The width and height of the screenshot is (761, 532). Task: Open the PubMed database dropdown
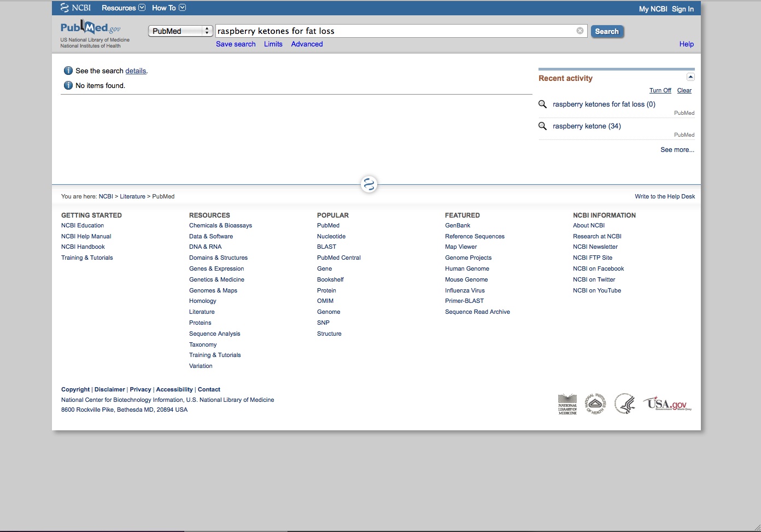(180, 31)
